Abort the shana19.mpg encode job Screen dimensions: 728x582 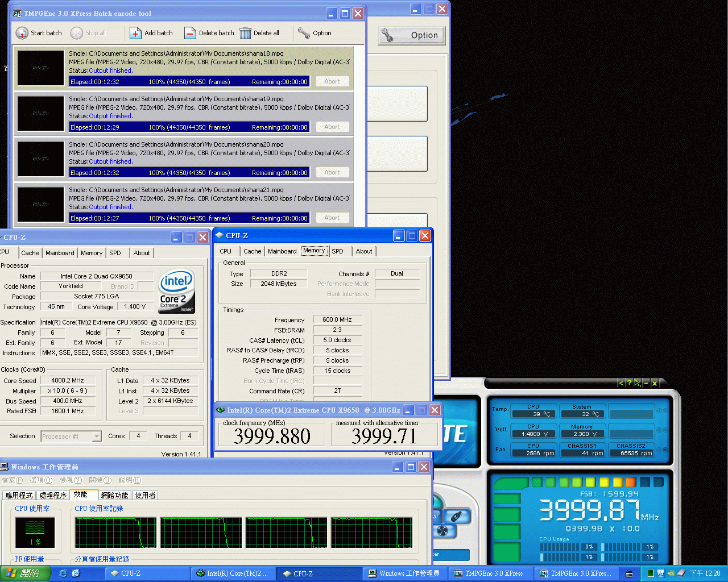click(332, 127)
